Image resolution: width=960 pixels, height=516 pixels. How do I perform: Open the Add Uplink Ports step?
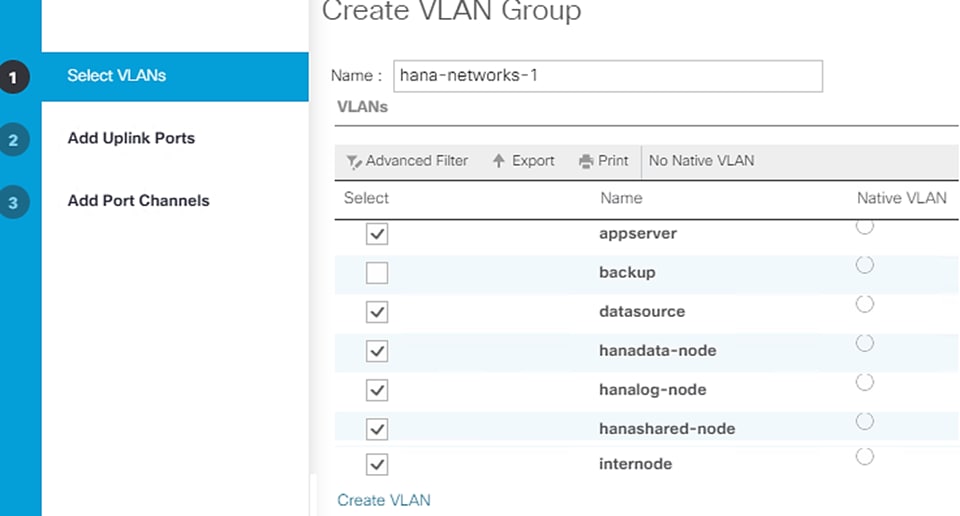click(131, 138)
